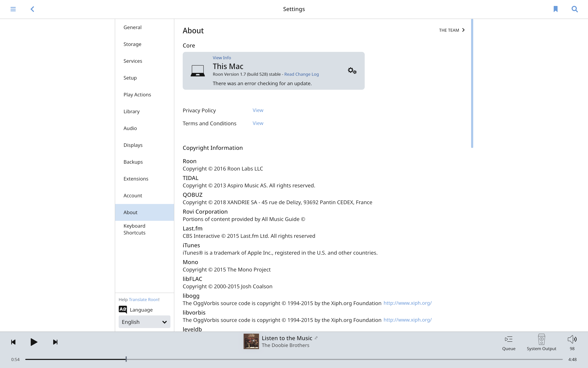Screen dimensions: 588x368
Task: Click the update error message text
Action: pyautogui.click(x=262, y=83)
